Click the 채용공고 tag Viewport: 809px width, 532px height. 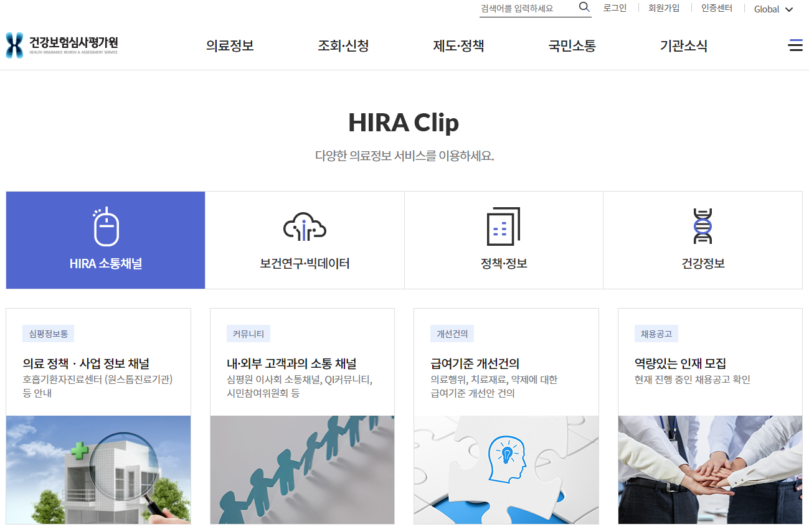(x=656, y=334)
